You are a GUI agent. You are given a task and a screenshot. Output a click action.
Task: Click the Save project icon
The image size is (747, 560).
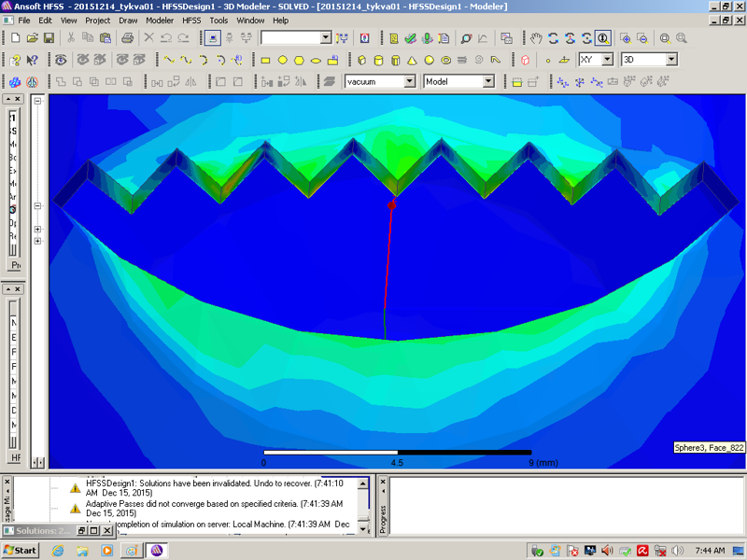(x=49, y=38)
